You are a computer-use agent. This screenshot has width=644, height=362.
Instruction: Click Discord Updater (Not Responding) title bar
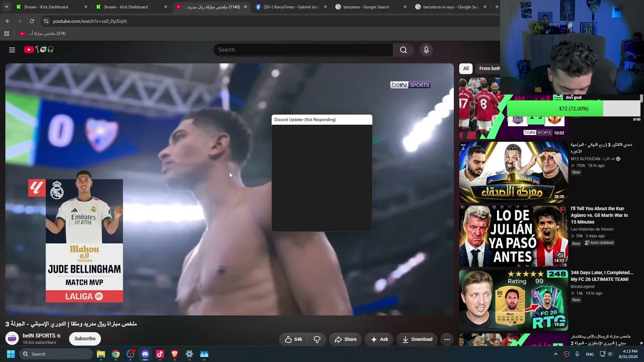pos(322,120)
